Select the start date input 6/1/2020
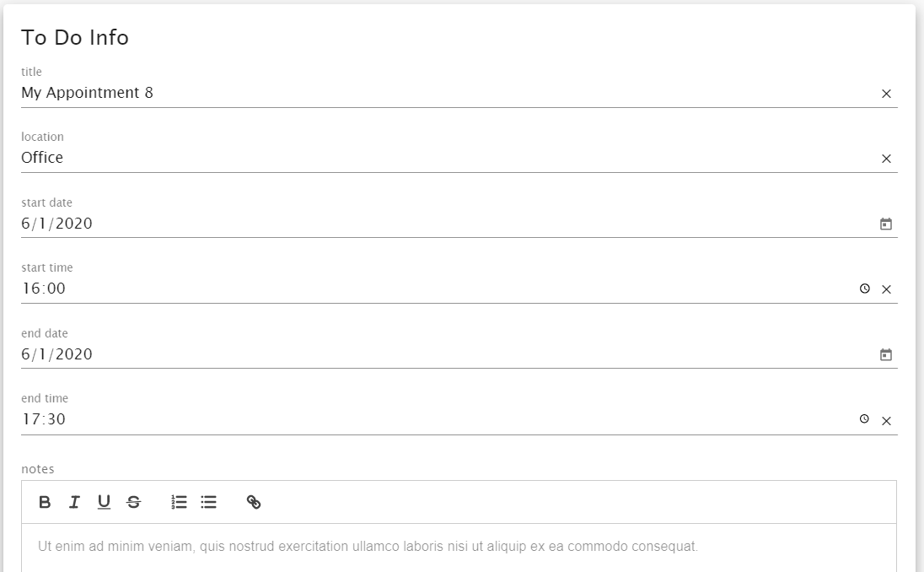 tap(448, 224)
